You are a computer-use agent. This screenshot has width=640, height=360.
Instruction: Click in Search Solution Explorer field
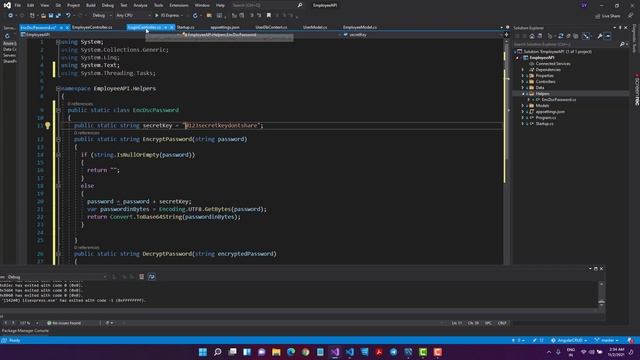tap(566, 44)
